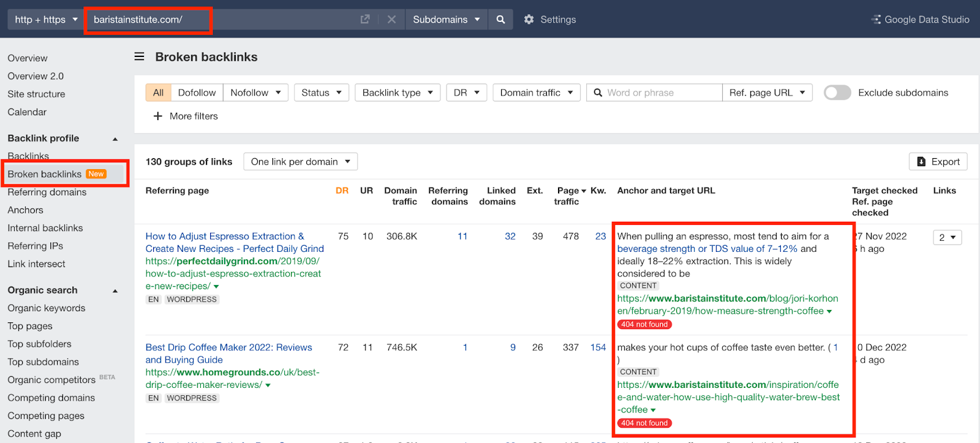Open Top subdomains in sidebar
980x443 pixels.
[x=43, y=362]
